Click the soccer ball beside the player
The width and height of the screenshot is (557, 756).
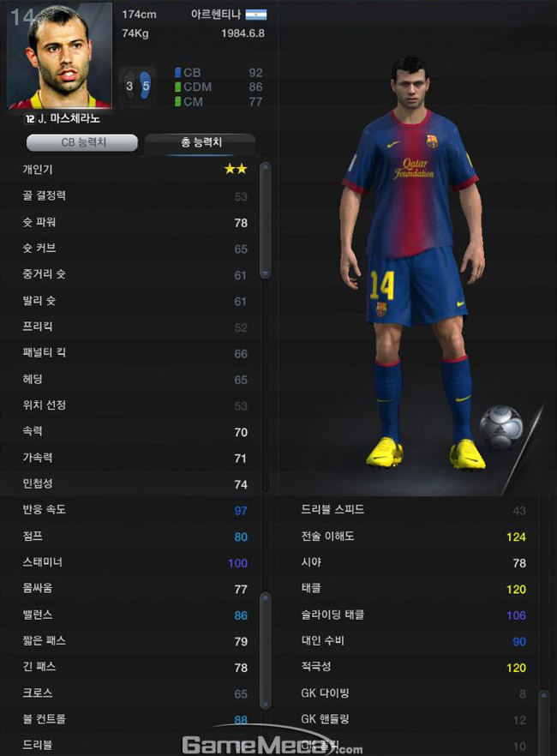(500, 426)
